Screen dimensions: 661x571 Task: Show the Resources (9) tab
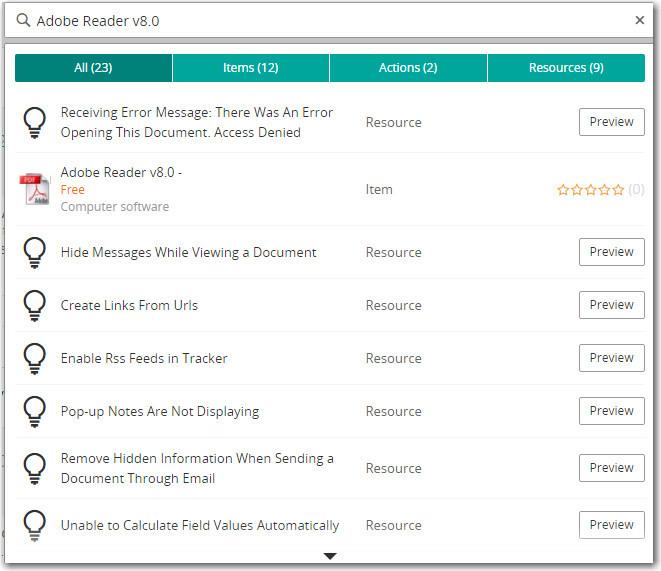pos(566,68)
